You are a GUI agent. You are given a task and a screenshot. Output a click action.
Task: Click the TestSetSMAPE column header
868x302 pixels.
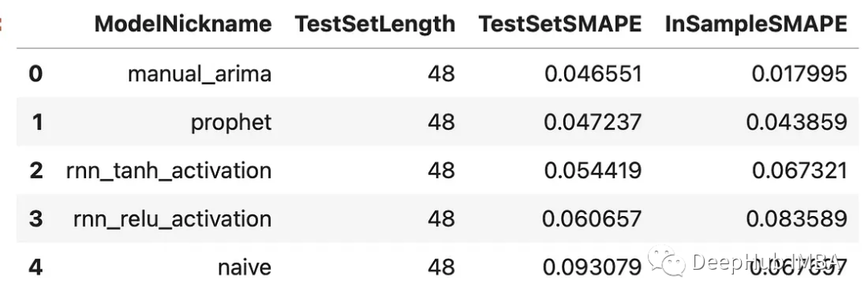(559, 24)
